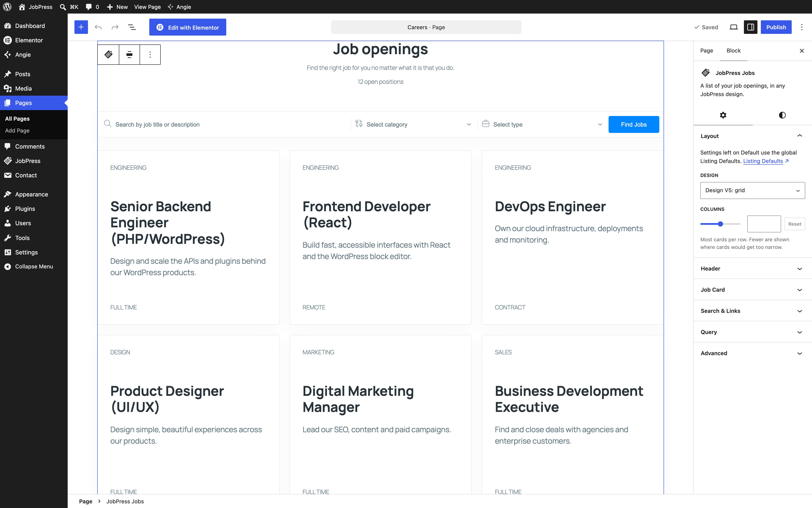Click the WordPress logo in admin bar

coord(7,7)
